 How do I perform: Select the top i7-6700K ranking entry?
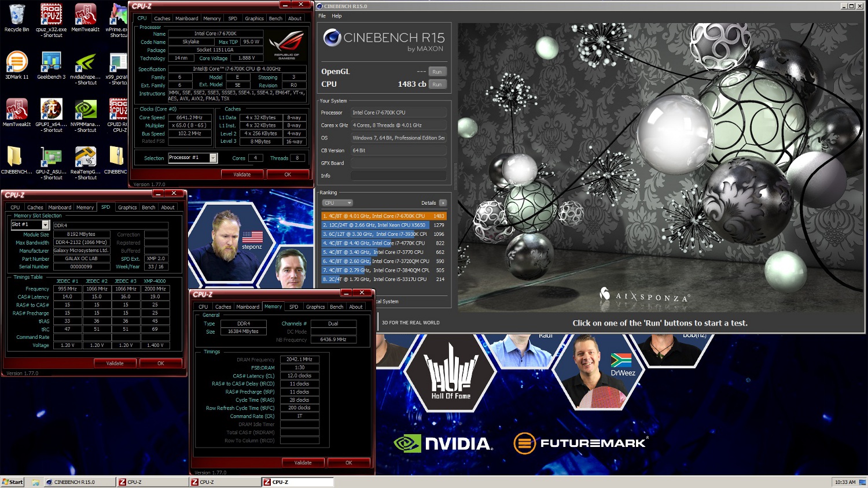[384, 216]
